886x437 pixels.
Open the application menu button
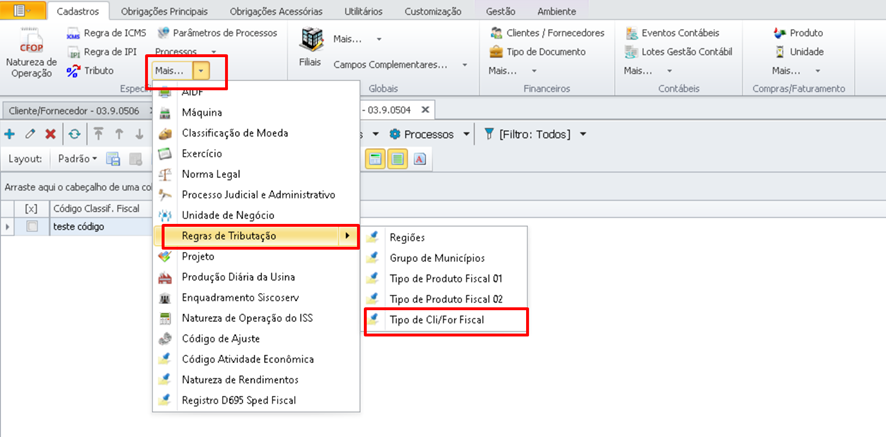point(22,10)
